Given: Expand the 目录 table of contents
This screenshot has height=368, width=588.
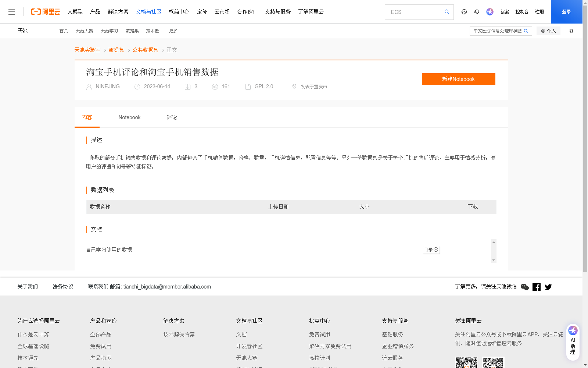Looking at the screenshot, I should point(431,250).
